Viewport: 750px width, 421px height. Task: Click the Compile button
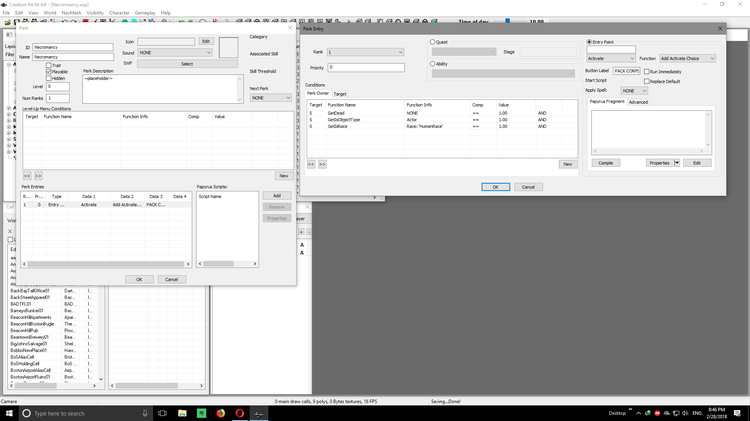[x=606, y=163]
